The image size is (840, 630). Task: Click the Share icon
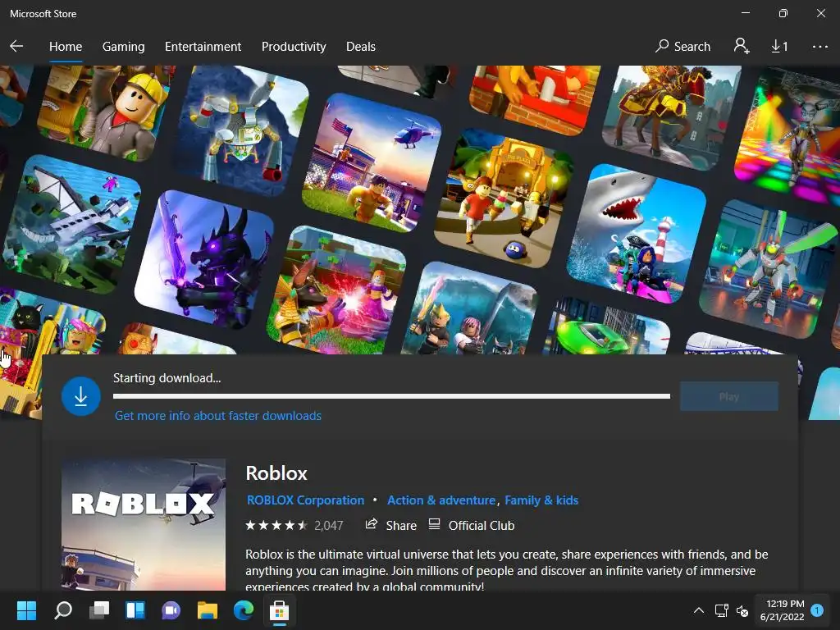[372, 524]
